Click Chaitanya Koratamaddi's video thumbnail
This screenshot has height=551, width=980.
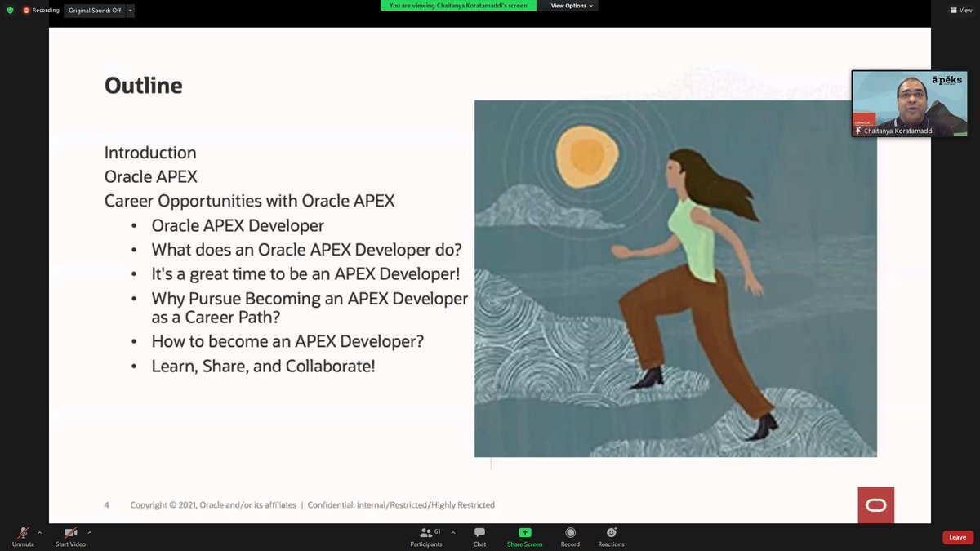pyautogui.click(x=909, y=103)
